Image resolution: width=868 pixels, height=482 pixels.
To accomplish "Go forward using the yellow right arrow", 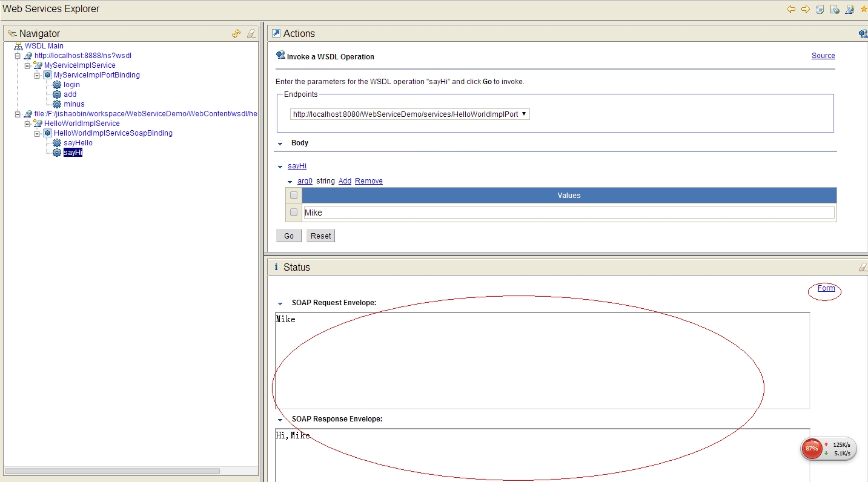I will pos(806,9).
